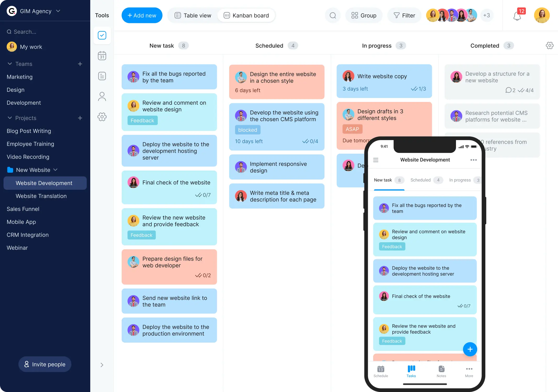Click the search magnifier icon
Viewport: 558px width, 392px height.
coord(333,15)
